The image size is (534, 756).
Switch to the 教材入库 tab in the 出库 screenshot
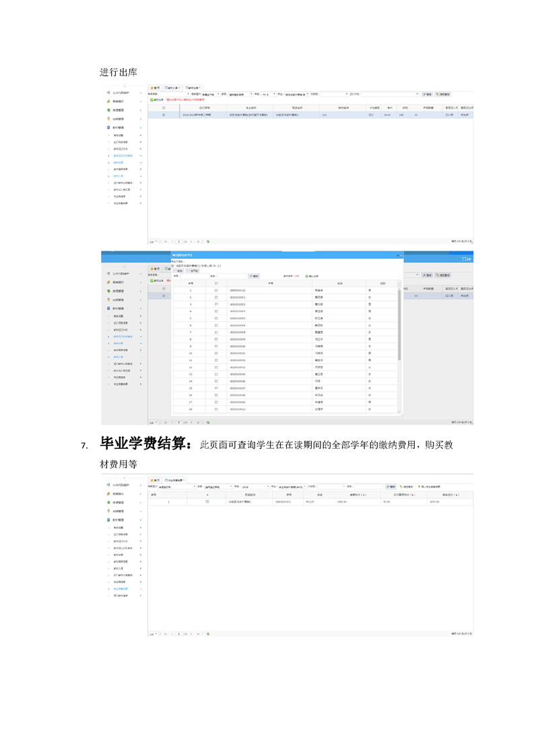(x=172, y=88)
